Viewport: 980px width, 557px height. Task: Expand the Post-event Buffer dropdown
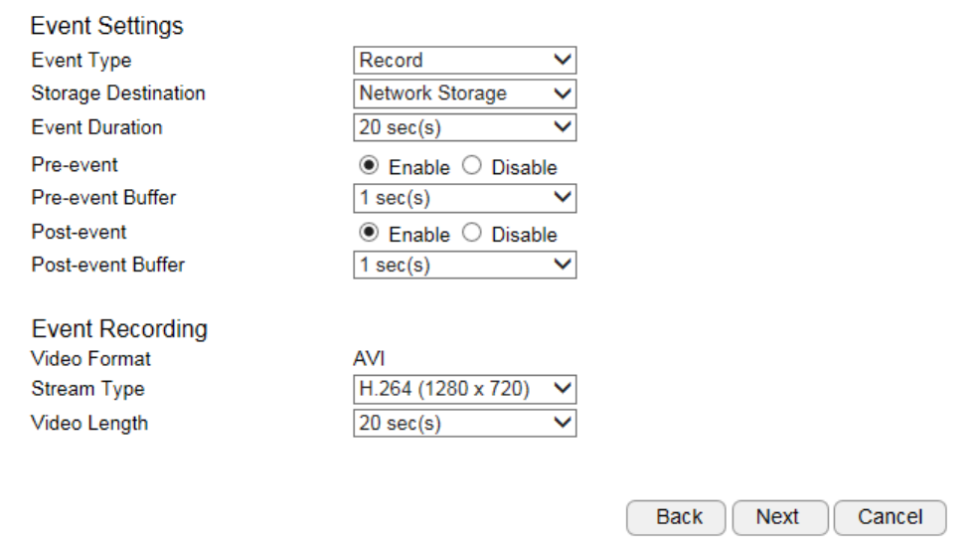point(464,266)
